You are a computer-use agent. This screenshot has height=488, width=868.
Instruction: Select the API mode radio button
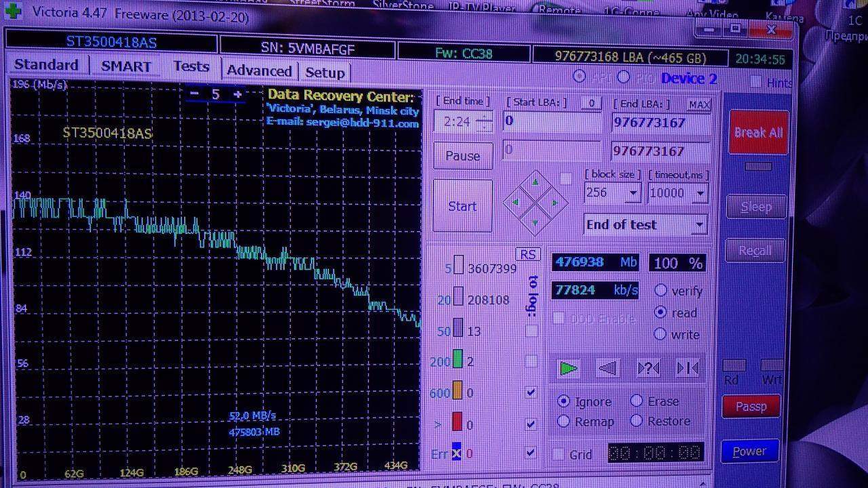(579, 77)
